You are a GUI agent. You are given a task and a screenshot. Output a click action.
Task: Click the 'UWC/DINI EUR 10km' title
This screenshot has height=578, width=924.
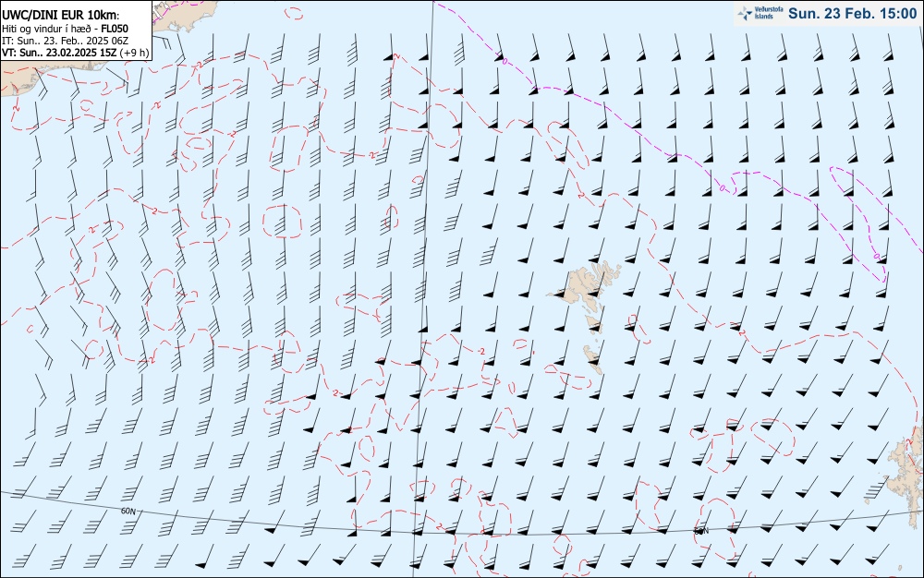[x=61, y=16]
